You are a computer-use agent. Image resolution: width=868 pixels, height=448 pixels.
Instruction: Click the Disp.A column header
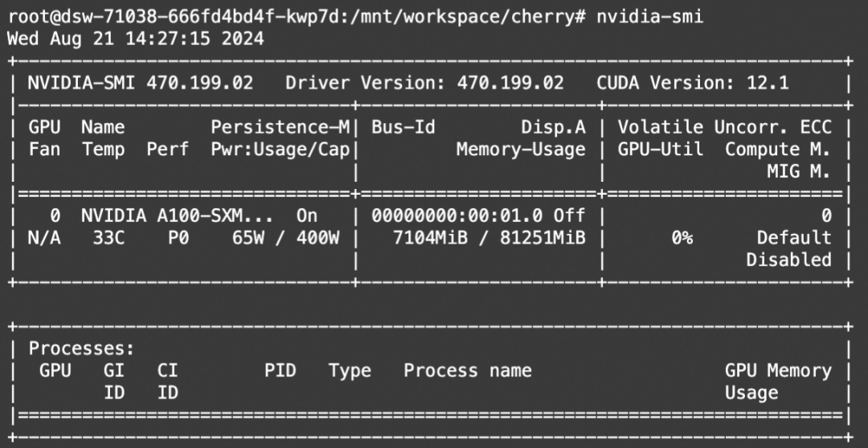tap(553, 128)
